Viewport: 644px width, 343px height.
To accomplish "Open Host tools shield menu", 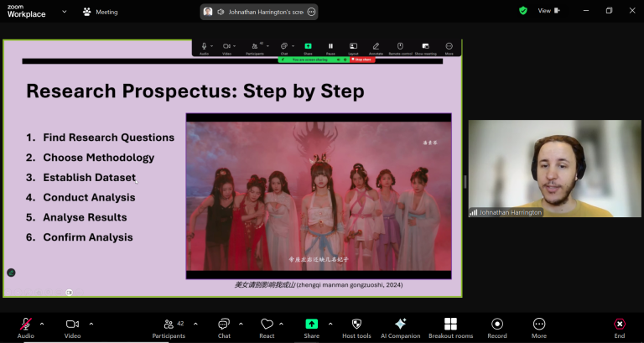I will 356,329.
